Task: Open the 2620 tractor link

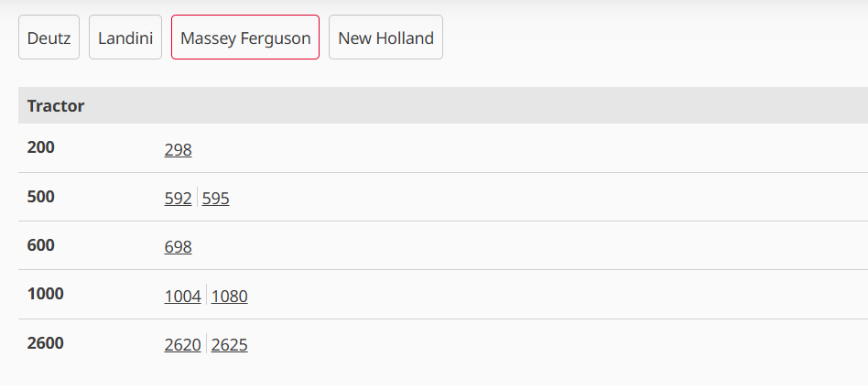Action: (x=183, y=344)
